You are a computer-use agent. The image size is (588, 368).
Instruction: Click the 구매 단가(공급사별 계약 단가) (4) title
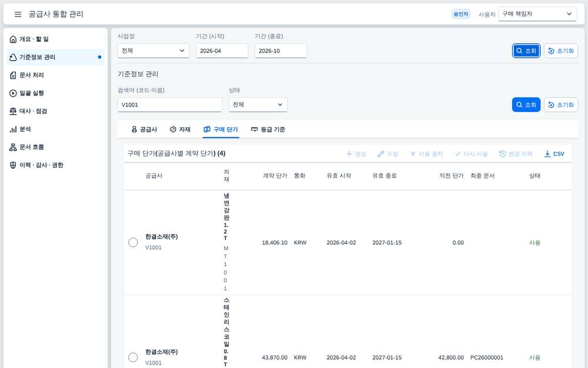pyautogui.click(x=176, y=154)
